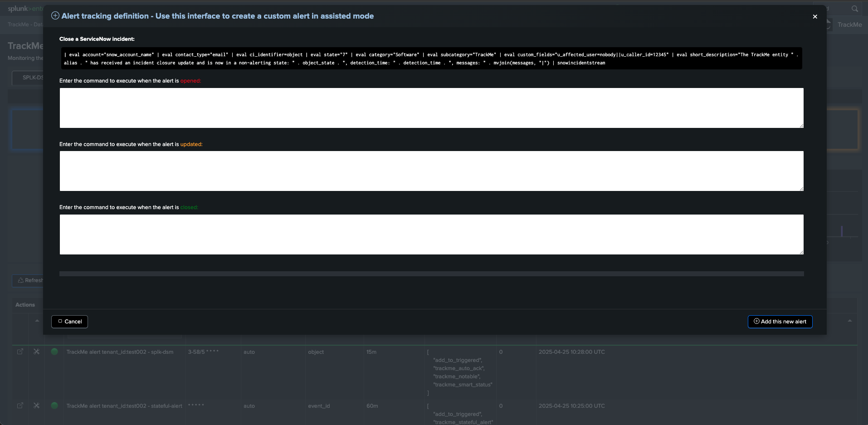
Task: Click tools icon for stateful-alert row
Action: 37,405
